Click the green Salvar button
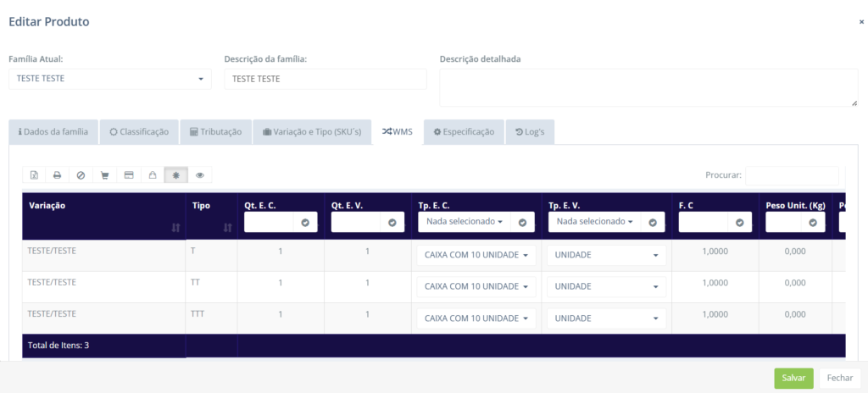 click(x=793, y=379)
